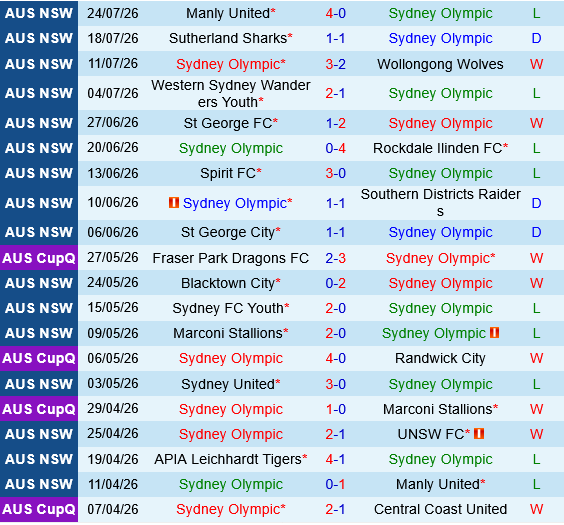Viewport: 564px width, 525px height.
Task: Select Central Coast United team name
Action: coord(440,509)
